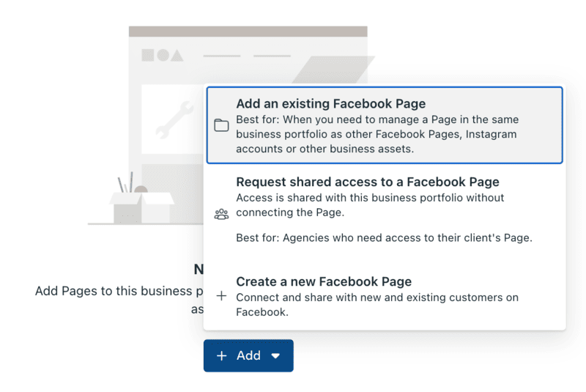Collapse the menu using the Add button caret
586x392 pixels.
pos(275,356)
